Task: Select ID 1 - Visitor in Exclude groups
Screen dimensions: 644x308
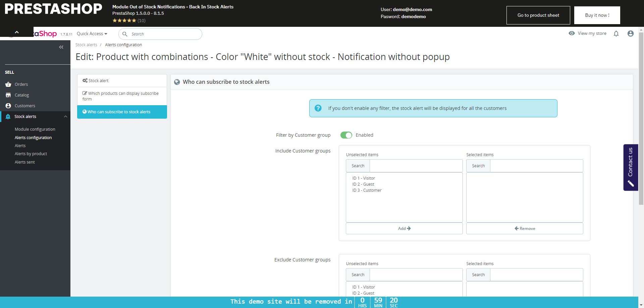Action: 364,287
